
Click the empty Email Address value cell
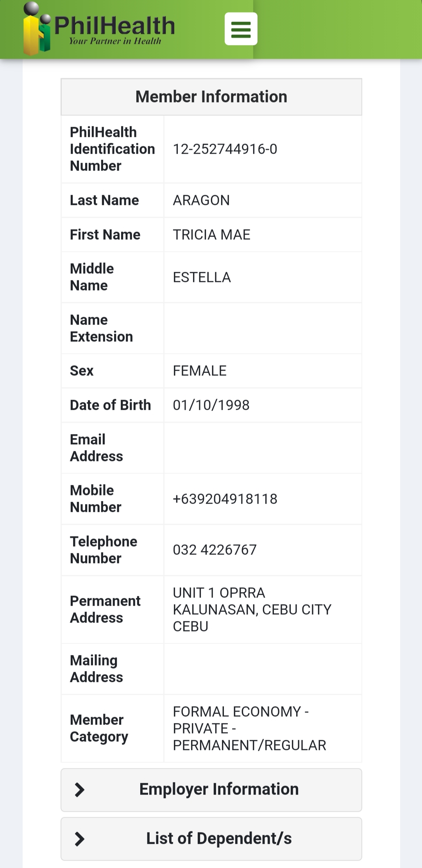coord(263,448)
